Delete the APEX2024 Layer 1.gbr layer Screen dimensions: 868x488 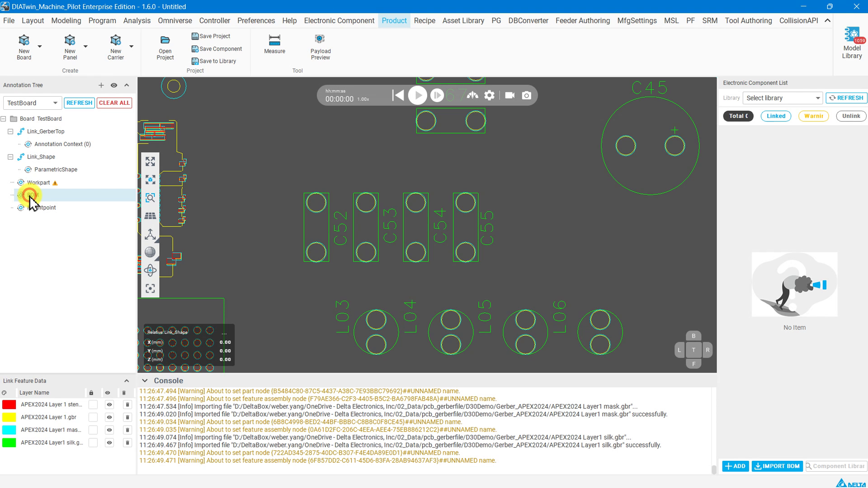(127, 417)
